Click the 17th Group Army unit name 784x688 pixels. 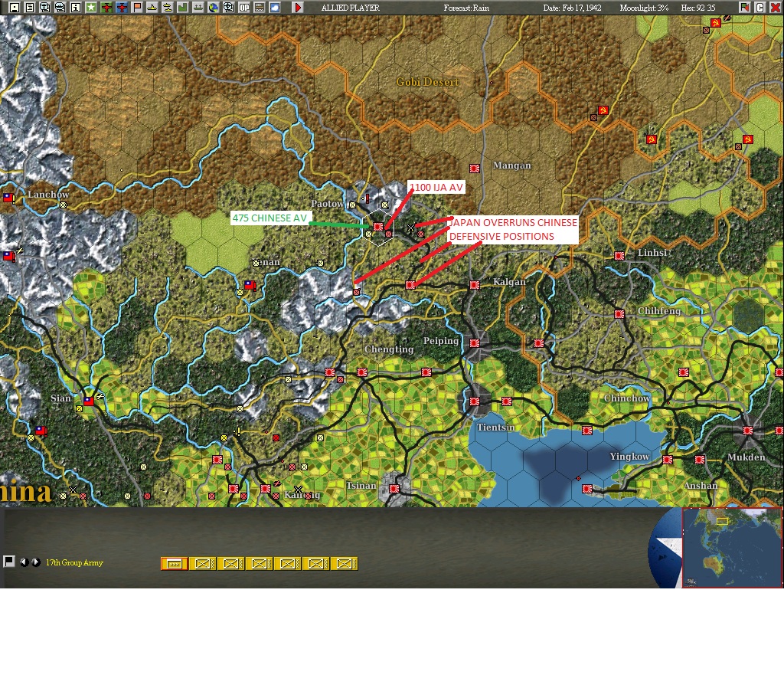tap(74, 562)
